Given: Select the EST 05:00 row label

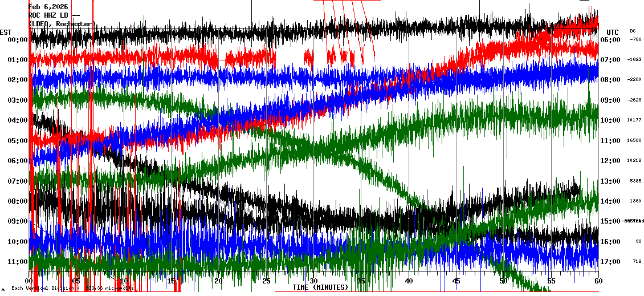Looking at the screenshot, I should point(18,141).
